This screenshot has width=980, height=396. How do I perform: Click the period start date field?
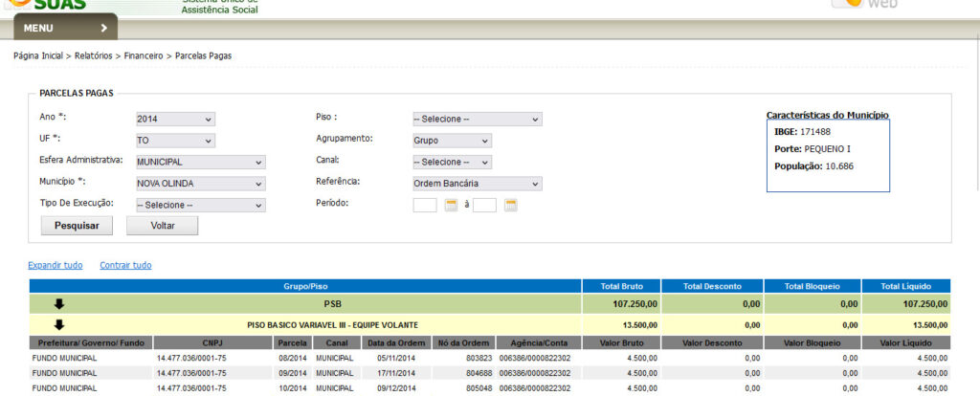[x=425, y=205]
